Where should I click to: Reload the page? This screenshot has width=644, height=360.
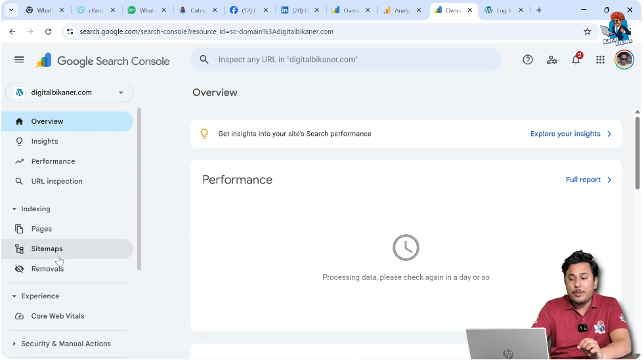pos(48,31)
